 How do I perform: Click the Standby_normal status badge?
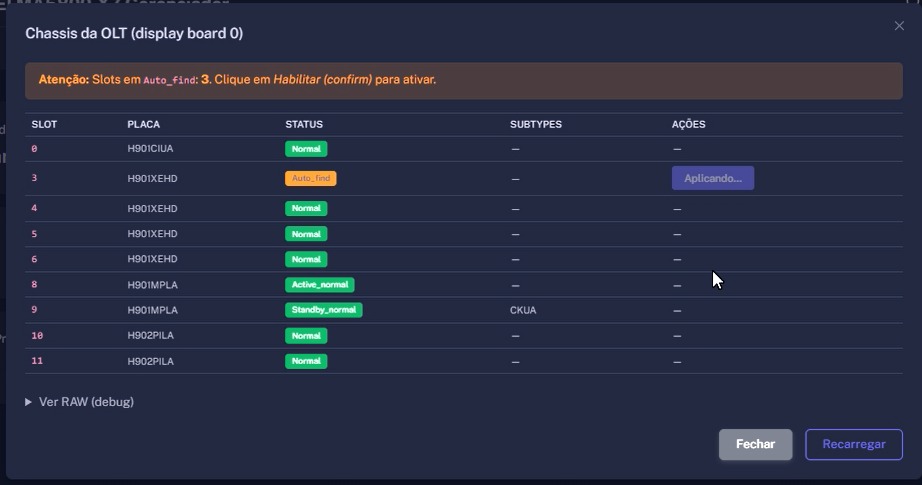(x=323, y=310)
